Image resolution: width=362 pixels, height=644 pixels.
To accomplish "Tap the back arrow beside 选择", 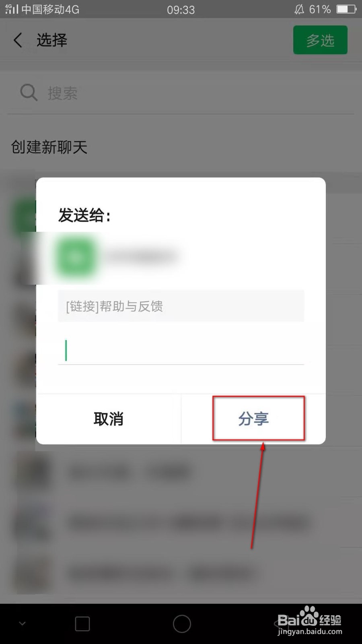I will coord(18,40).
